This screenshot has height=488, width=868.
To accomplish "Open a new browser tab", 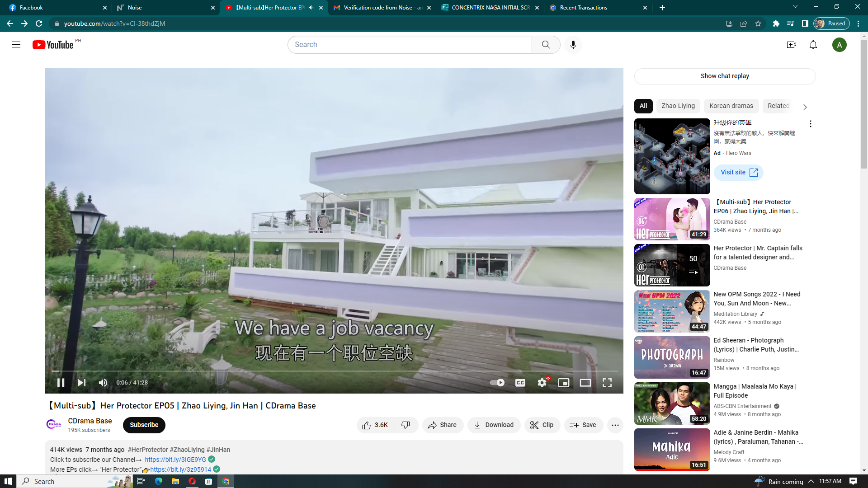I will (x=662, y=8).
